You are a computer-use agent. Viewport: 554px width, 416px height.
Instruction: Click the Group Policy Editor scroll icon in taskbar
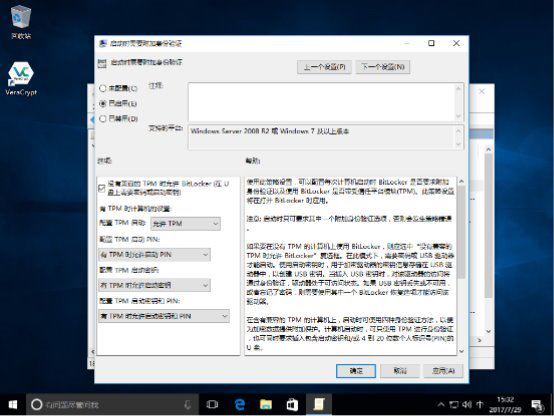318,404
